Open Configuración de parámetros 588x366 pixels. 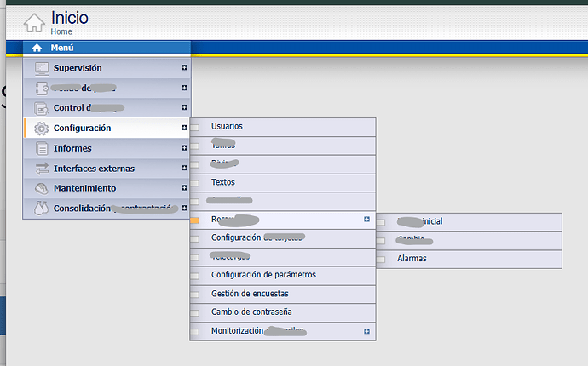pos(263,275)
